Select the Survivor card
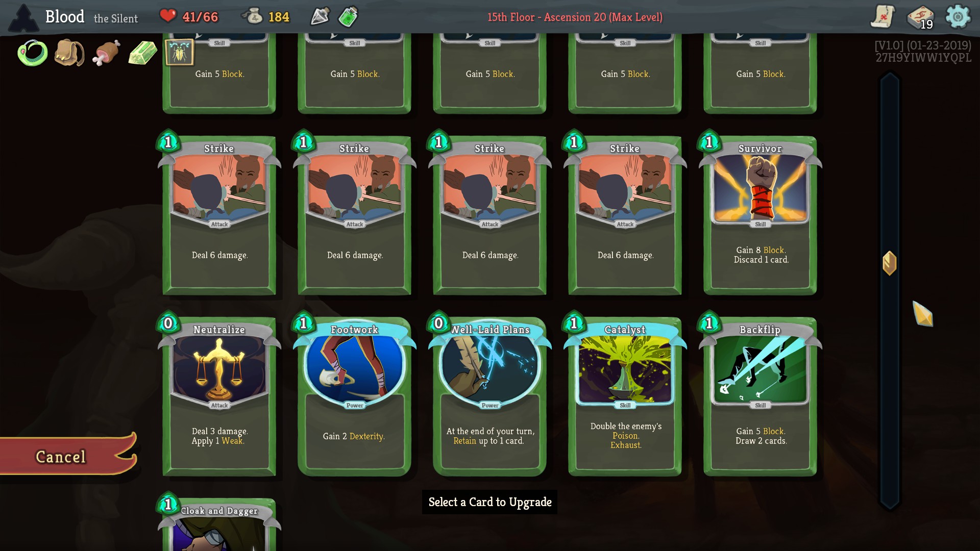The width and height of the screenshot is (980, 551). pos(760,215)
